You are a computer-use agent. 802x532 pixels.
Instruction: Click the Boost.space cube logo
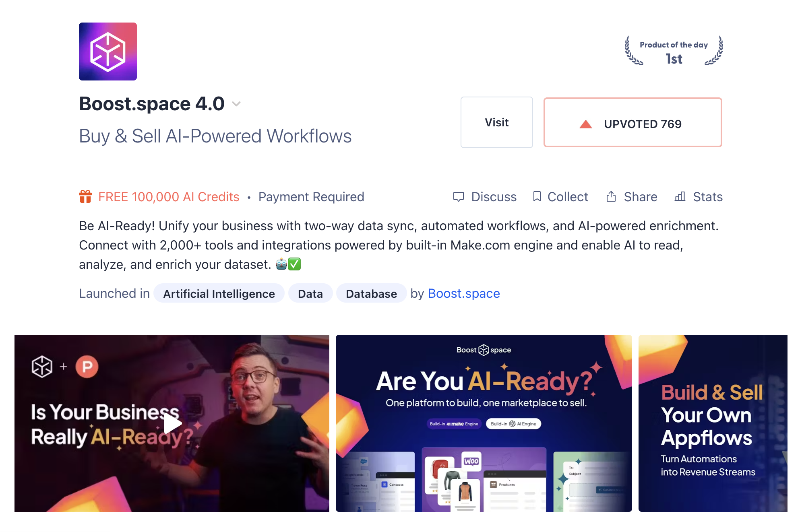[108, 52]
